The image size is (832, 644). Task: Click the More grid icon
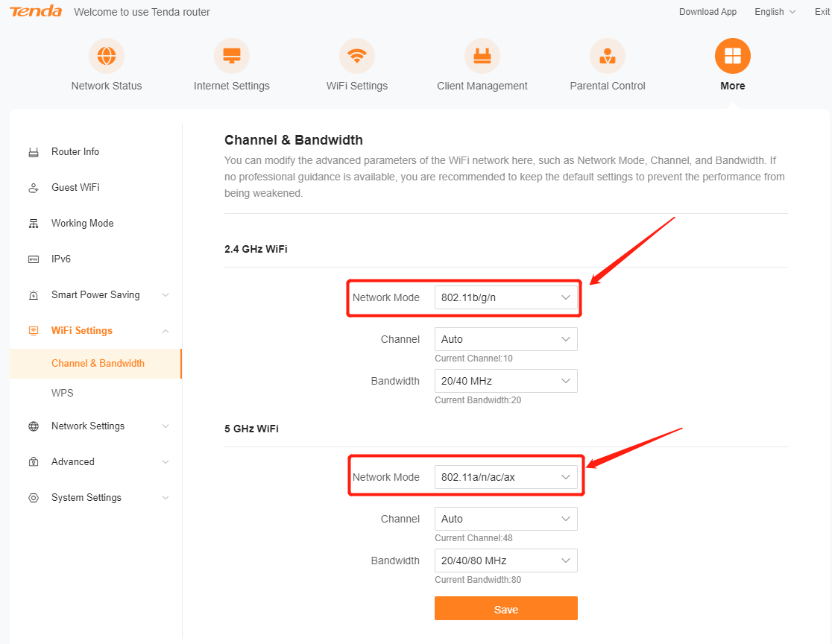732,57
